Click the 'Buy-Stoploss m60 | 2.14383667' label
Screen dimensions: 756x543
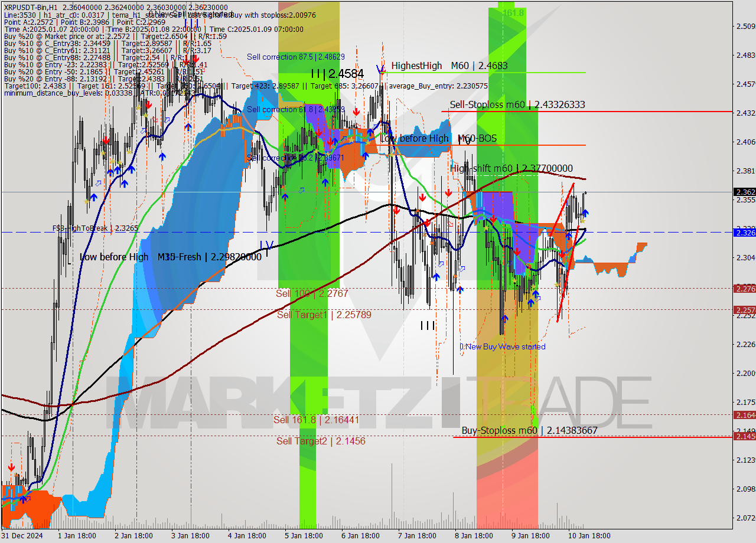coord(529,430)
